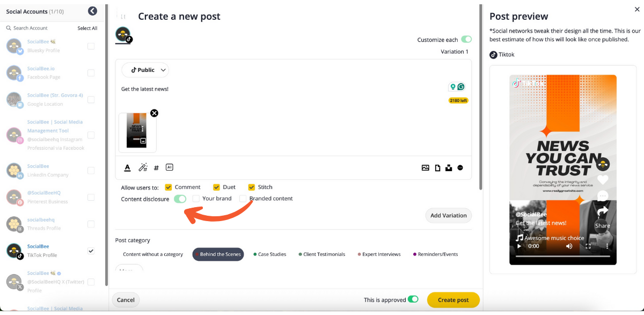Toggle the Content disclosure switch
This screenshot has width=644, height=315.
pyautogui.click(x=180, y=199)
